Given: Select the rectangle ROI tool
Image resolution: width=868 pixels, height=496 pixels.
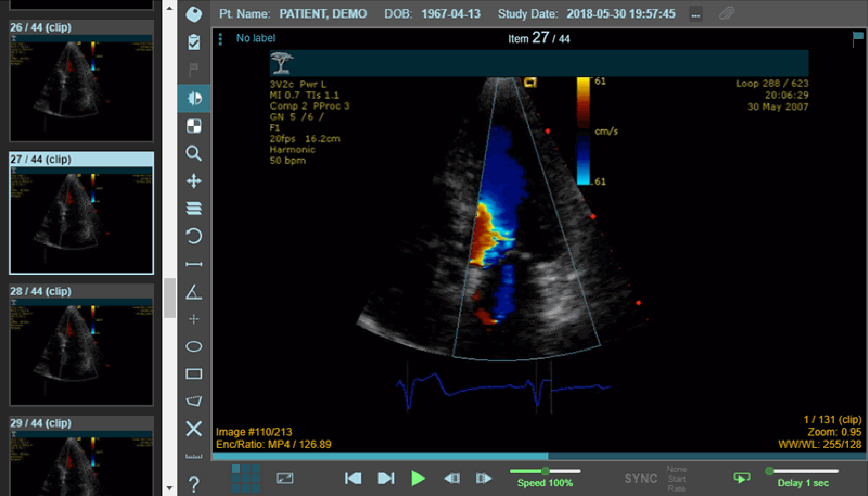Looking at the screenshot, I should (194, 374).
